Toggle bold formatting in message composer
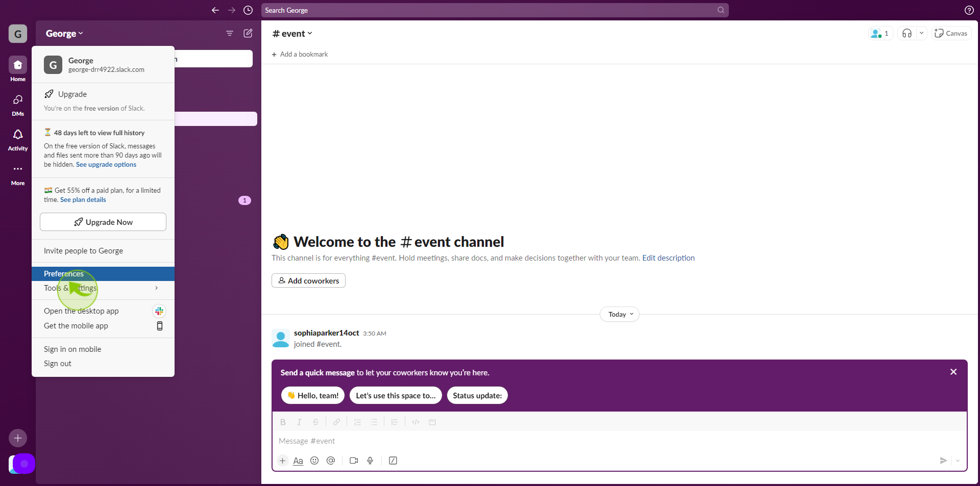The width and height of the screenshot is (980, 486). click(x=283, y=422)
